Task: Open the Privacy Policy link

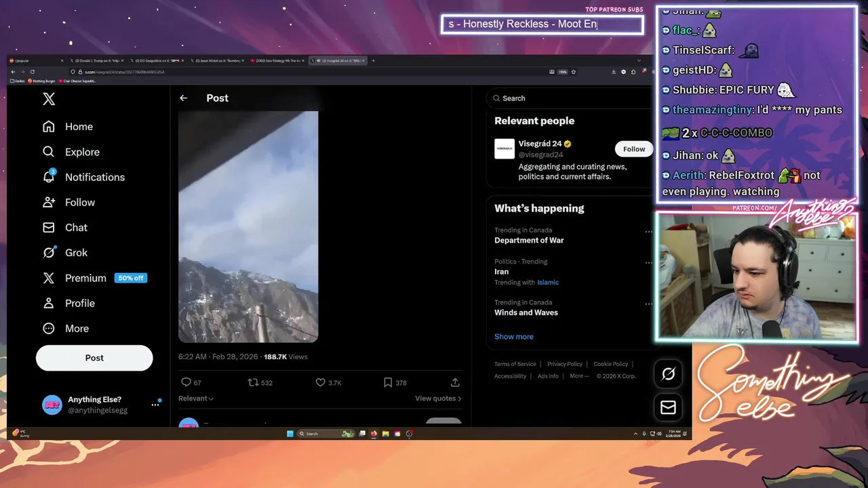Action: click(565, 364)
